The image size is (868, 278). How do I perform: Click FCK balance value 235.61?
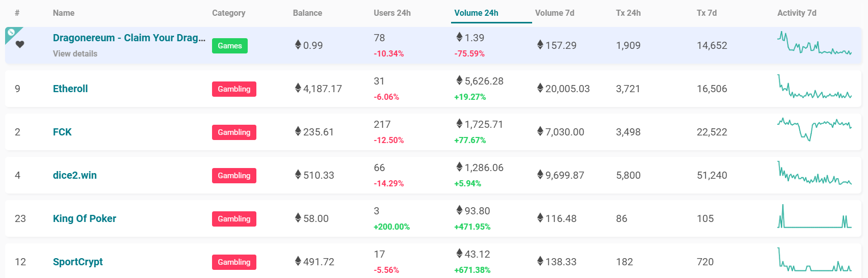point(314,132)
